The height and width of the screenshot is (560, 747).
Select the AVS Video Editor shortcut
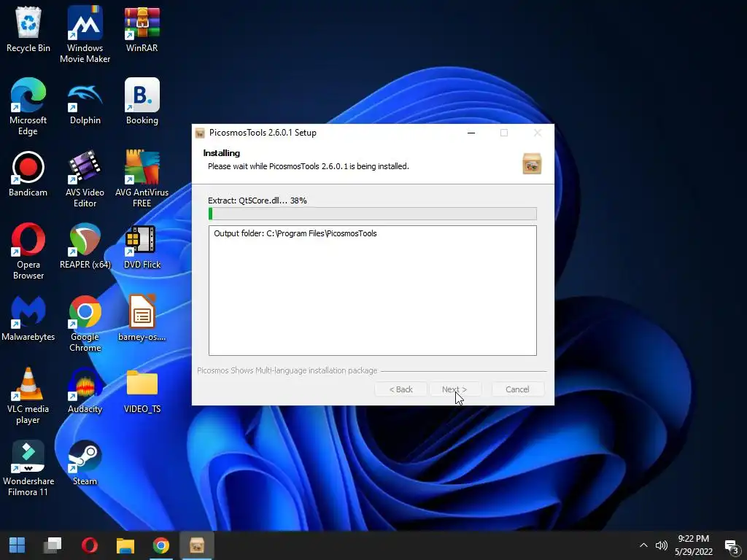coord(85,179)
